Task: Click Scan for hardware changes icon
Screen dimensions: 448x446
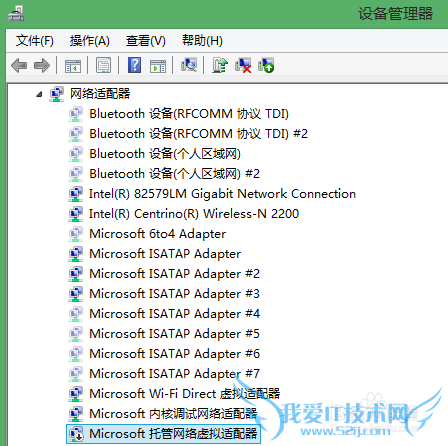Action: click(189, 65)
